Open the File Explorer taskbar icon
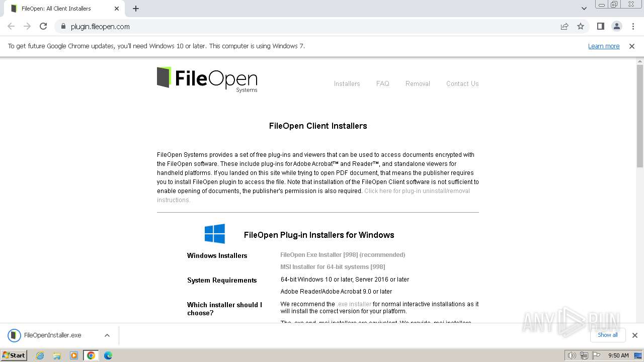This screenshot has height=362, width=644. click(57, 355)
